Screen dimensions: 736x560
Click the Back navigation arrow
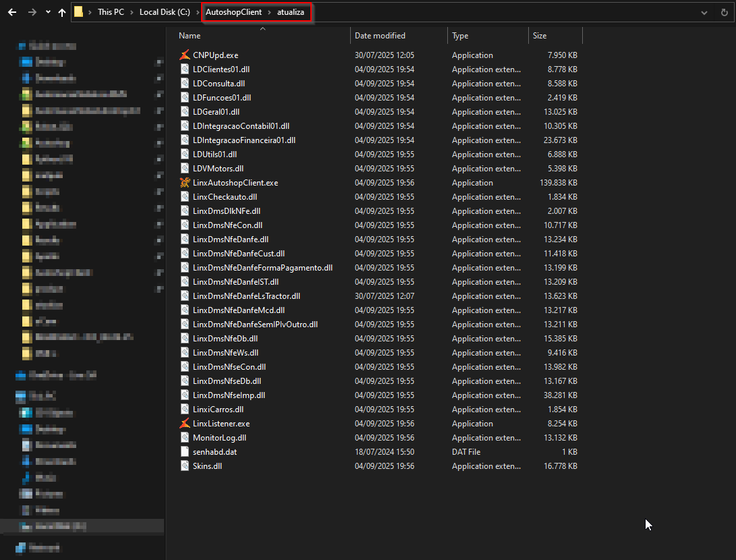12,12
